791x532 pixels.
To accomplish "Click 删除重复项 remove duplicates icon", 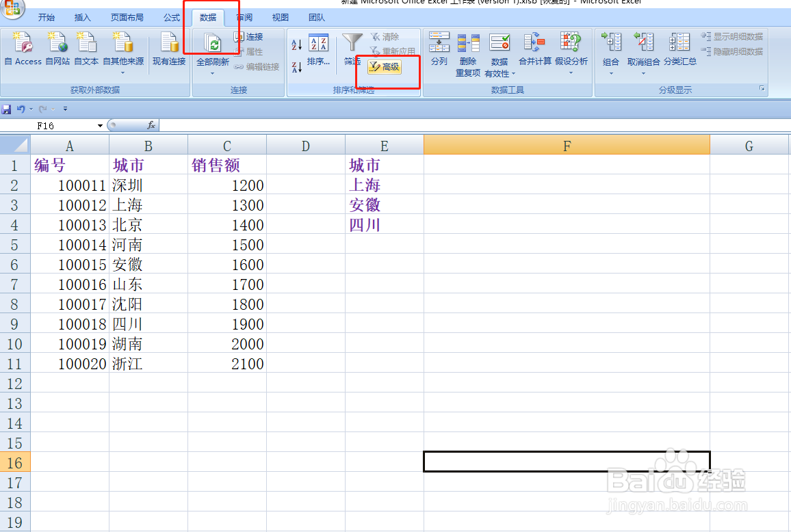I will pos(468,43).
